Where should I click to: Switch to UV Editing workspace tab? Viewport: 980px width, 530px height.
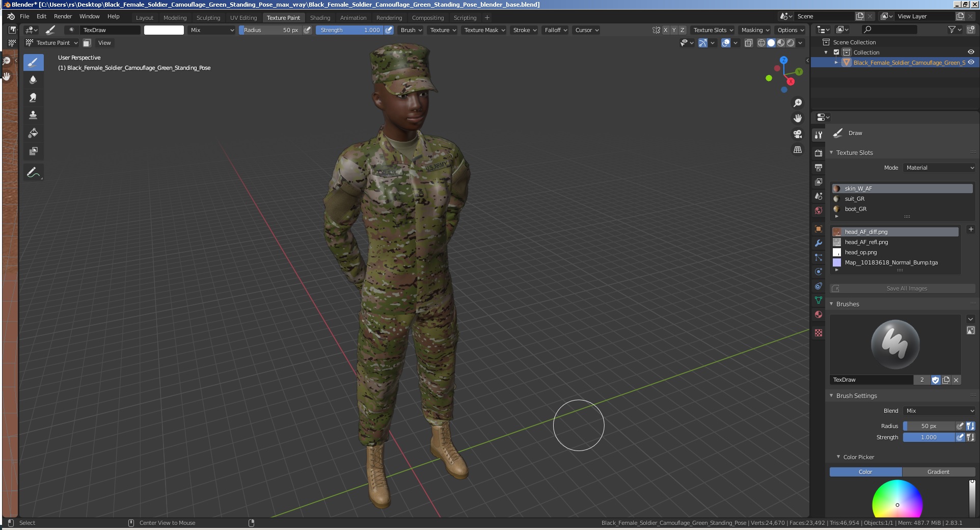243,18
